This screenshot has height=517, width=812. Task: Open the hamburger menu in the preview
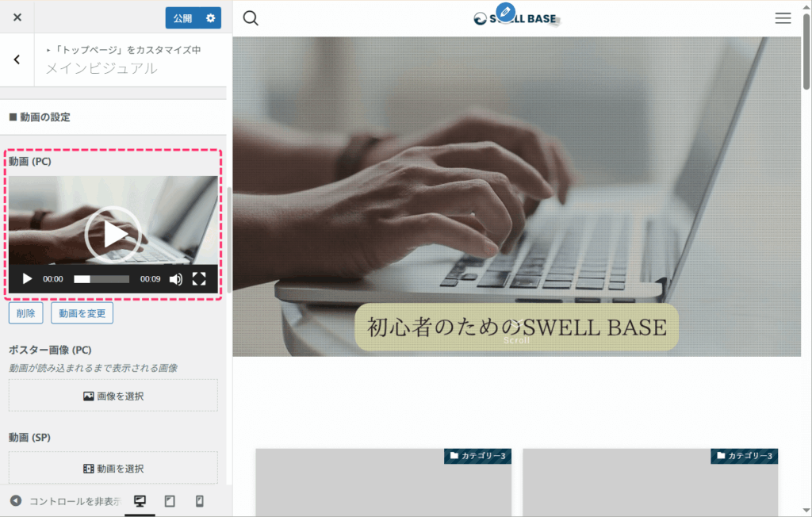[x=783, y=18]
